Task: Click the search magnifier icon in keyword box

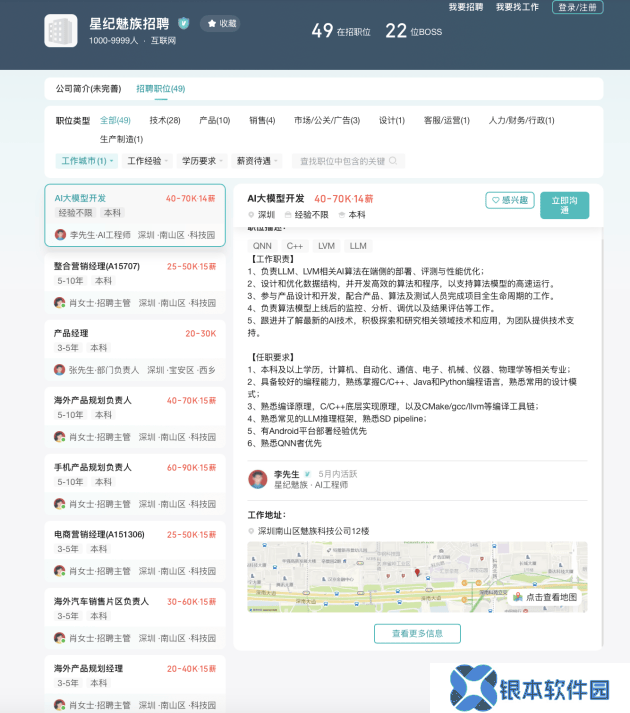Action: 393,161
